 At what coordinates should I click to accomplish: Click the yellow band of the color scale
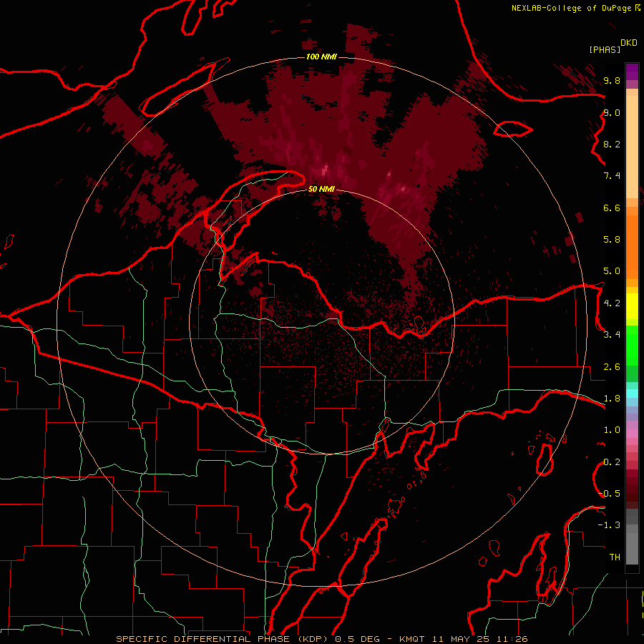(x=632, y=306)
